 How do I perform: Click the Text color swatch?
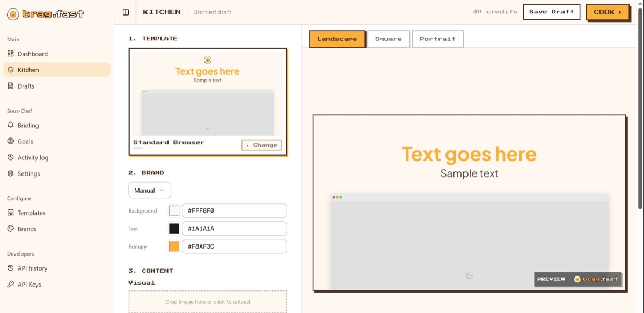click(174, 229)
